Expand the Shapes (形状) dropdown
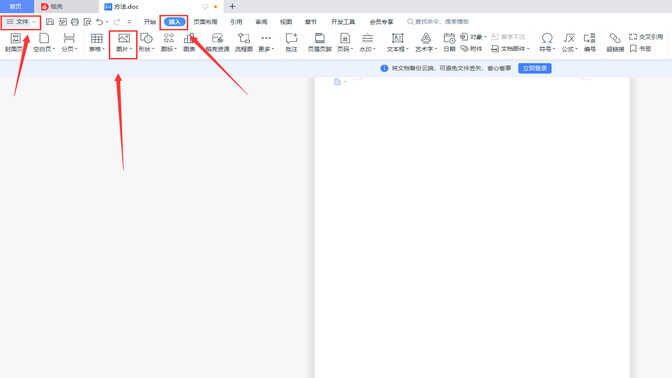Screen dimensions: 672x378 click(x=146, y=42)
